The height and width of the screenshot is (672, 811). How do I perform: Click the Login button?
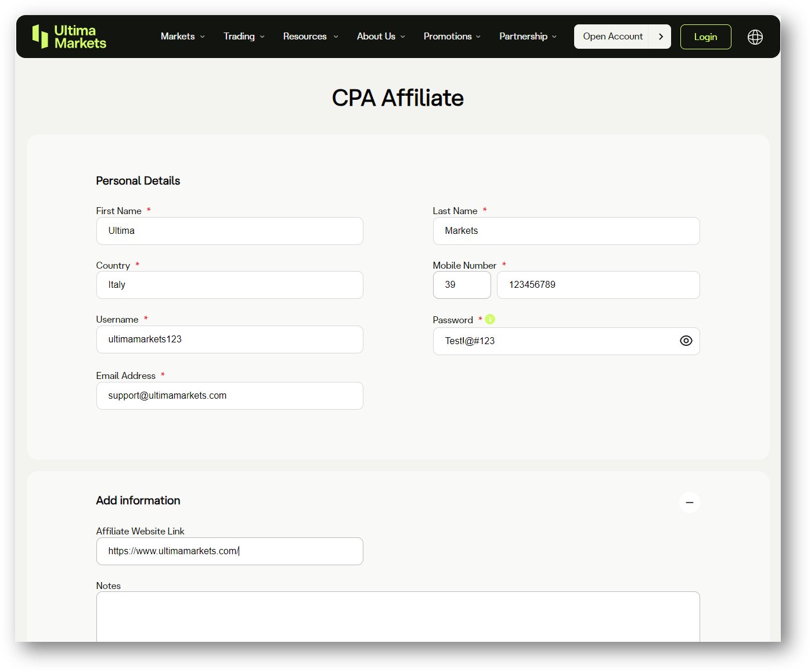click(x=705, y=37)
